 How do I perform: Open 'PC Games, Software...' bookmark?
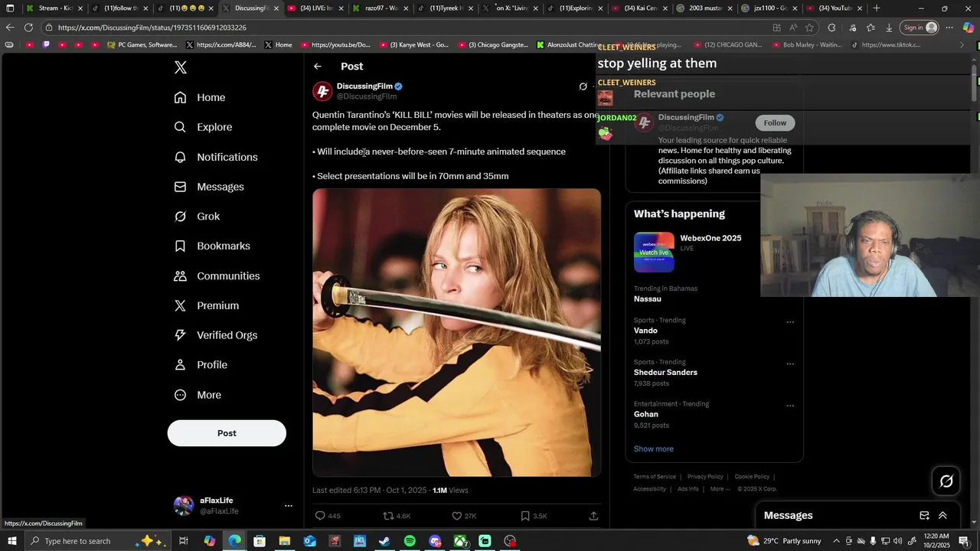[x=142, y=45]
